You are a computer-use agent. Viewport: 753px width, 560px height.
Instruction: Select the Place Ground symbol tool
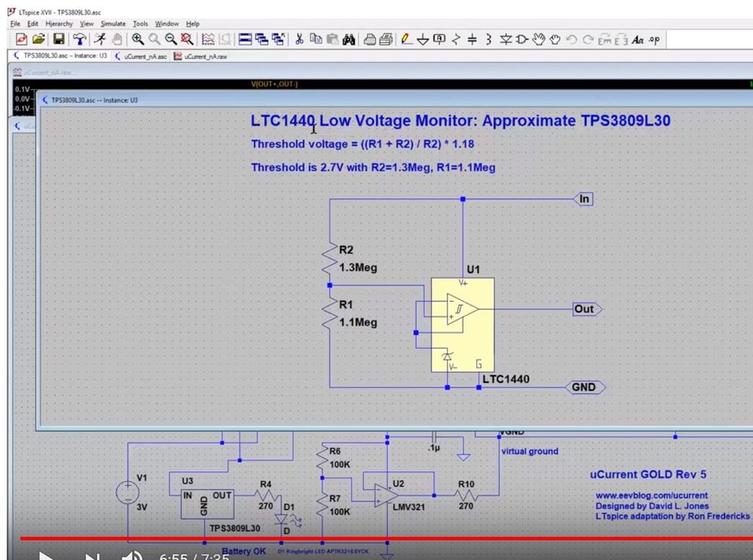click(x=423, y=40)
